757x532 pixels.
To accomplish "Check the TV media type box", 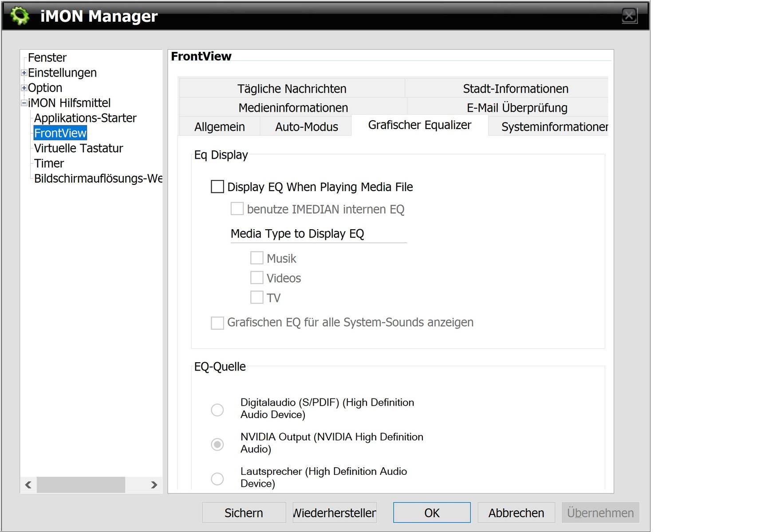I will pyautogui.click(x=256, y=297).
